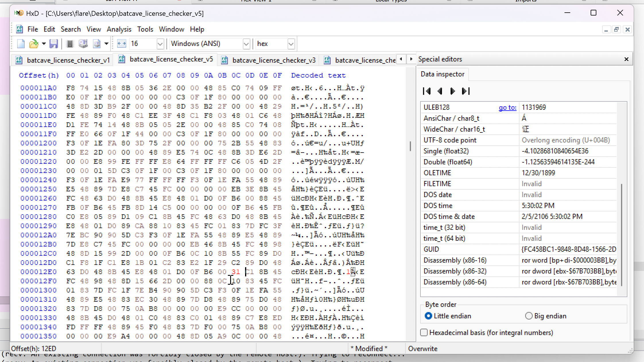
Task: Open main memory via the chip icon
Action: (x=70, y=44)
